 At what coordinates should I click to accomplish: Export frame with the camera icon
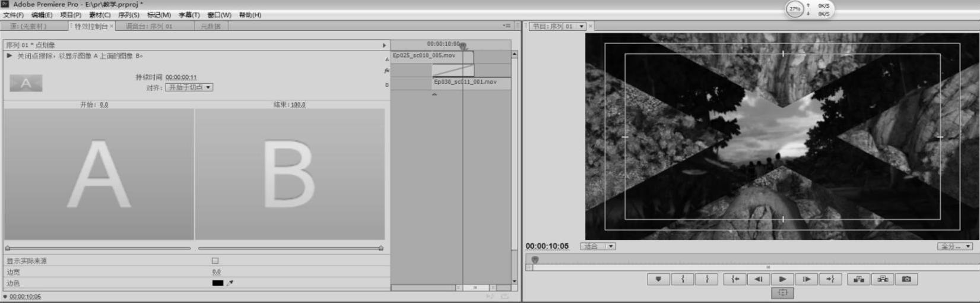click(906, 279)
